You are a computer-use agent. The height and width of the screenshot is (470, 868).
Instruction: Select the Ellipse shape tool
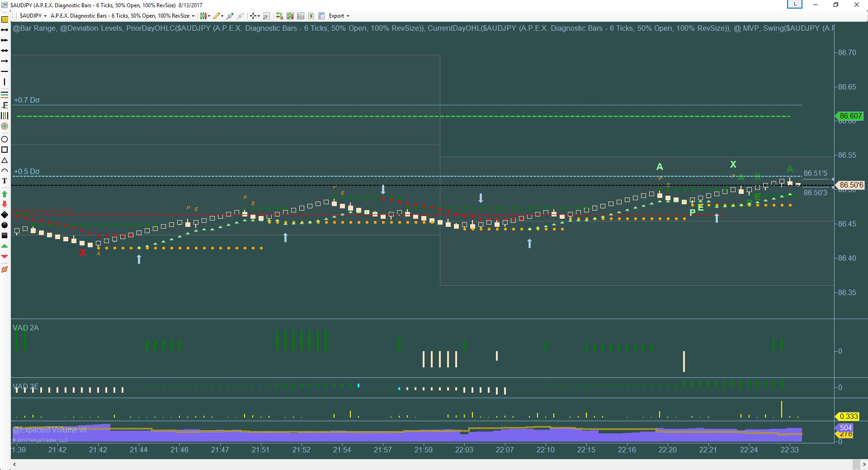[5, 139]
